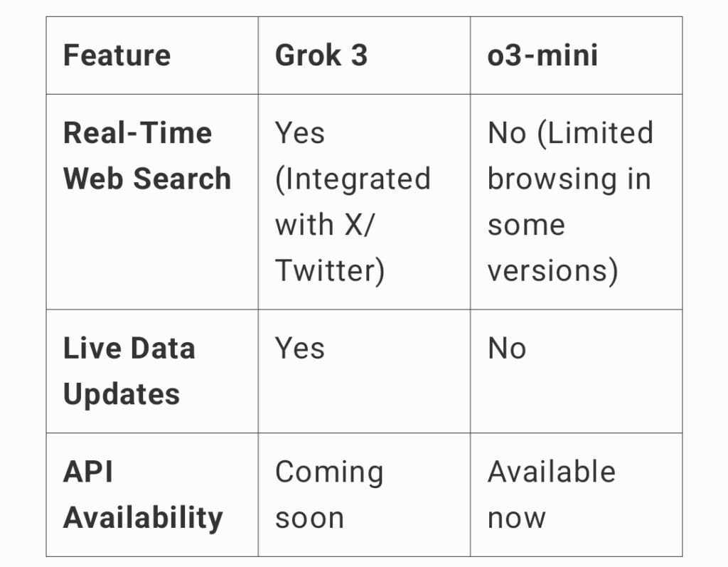Click the word "(Integrated" in the Grok 3 cell
Viewport: 728px width, 567px height.
coord(353,179)
